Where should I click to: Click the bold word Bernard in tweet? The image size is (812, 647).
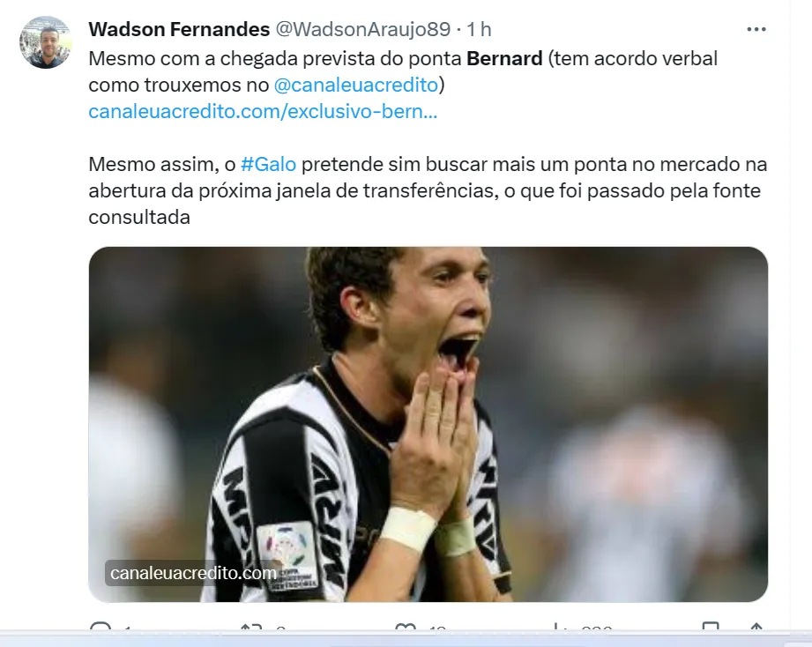click(504, 58)
